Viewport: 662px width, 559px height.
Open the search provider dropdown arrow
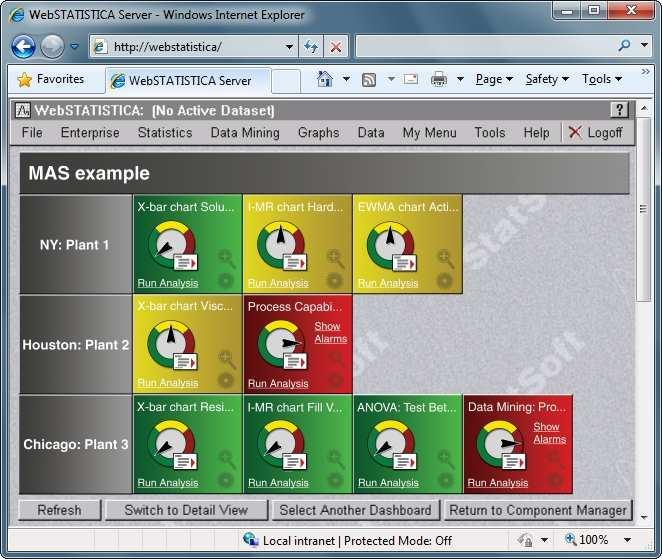point(644,44)
